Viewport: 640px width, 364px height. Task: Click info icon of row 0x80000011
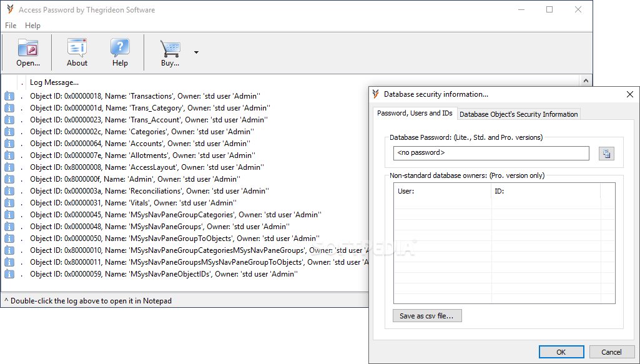coord(9,262)
